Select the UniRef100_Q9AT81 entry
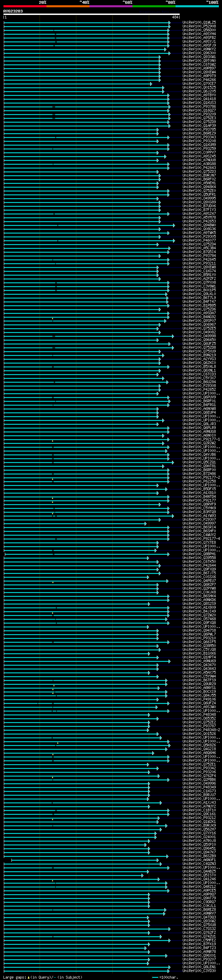The image size is (222, 980). 199,466
